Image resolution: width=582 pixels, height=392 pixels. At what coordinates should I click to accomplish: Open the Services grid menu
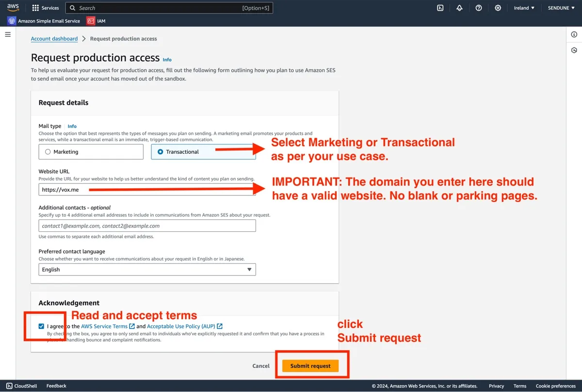pos(45,8)
